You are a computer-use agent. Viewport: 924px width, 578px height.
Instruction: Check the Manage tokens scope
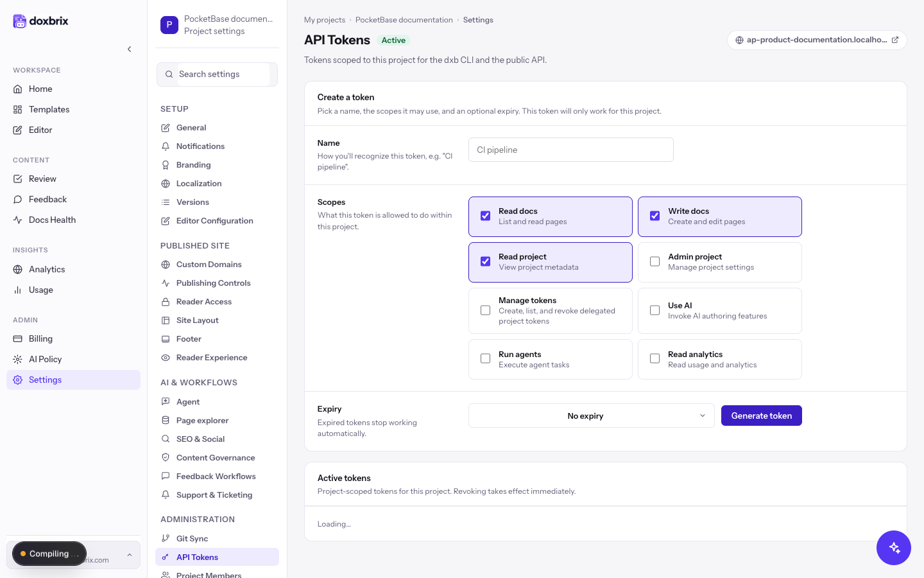point(486,310)
